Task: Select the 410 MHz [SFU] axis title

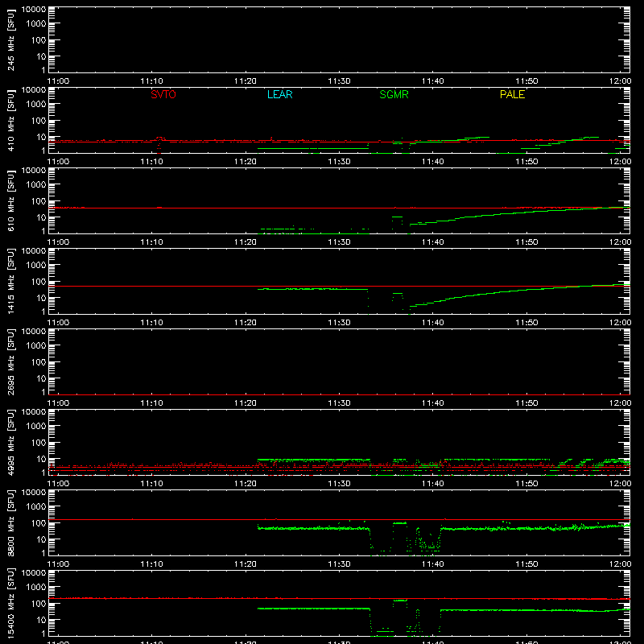Action: (10, 121)
